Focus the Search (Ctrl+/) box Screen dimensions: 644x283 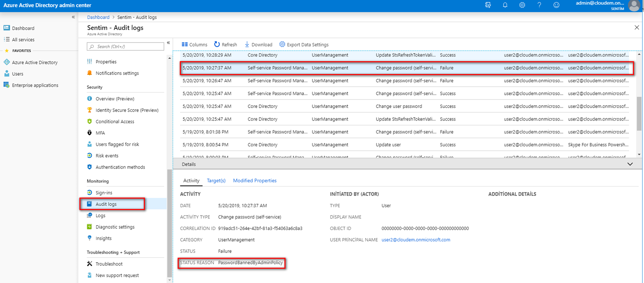[x=125, y=46]
